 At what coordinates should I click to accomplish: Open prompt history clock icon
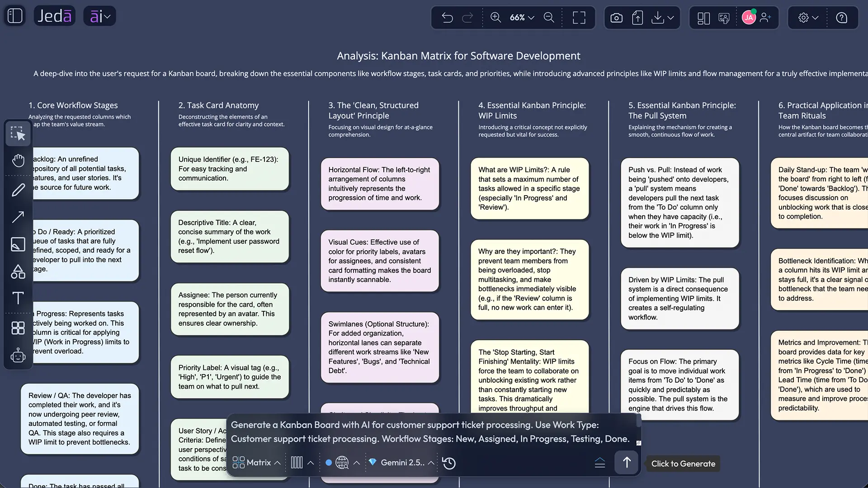click(449, 463)
